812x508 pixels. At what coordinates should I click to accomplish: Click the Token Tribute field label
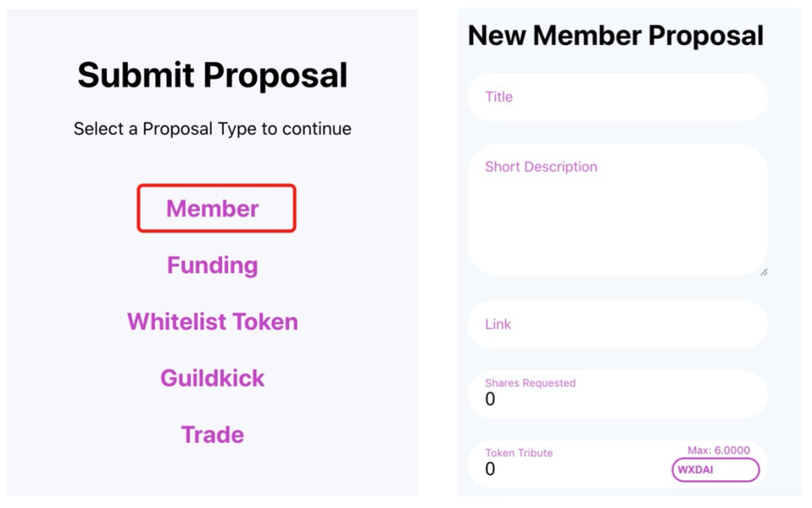519,453
